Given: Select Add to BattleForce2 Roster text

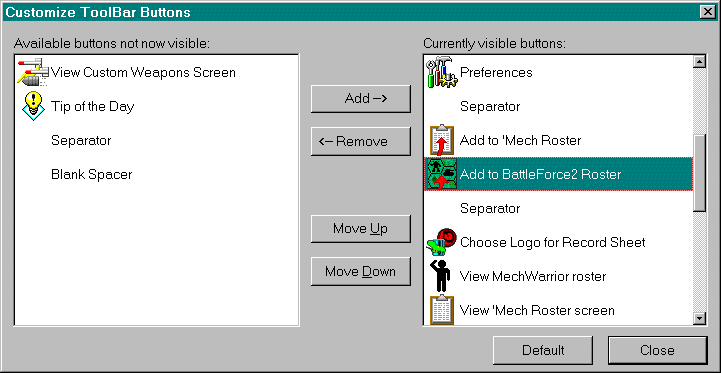Looking at the screenshot, I should 540,175.
